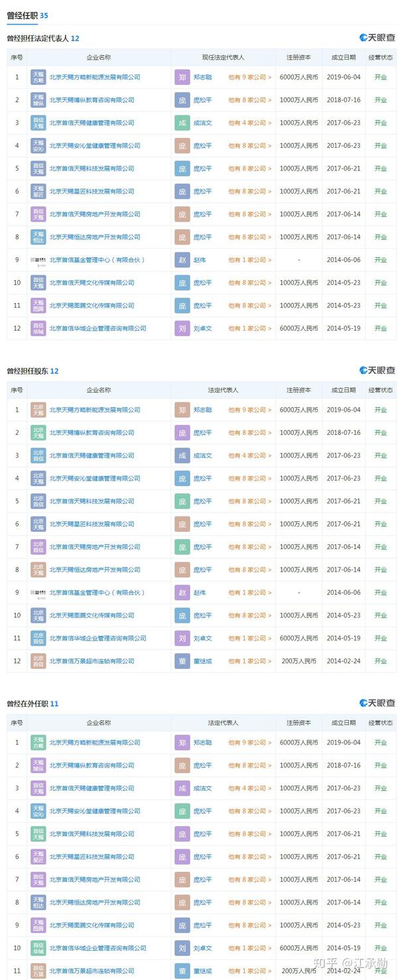This screenshot has height=980, width=398.
Task: Click 成 avatar, row 3 of 曾经担任法定代表人 table
Action: [x=182, y=123]
